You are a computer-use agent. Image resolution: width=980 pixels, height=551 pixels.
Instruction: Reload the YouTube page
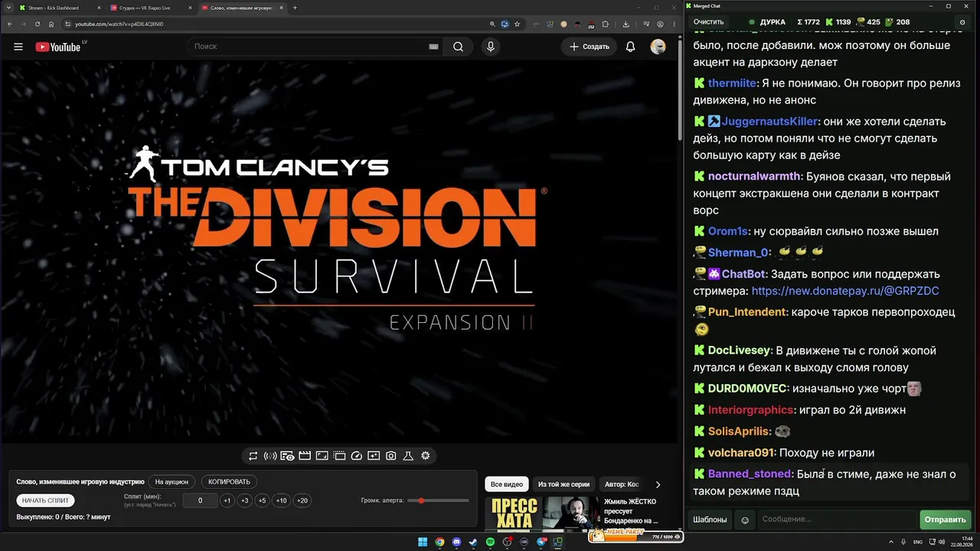point(38,24)
